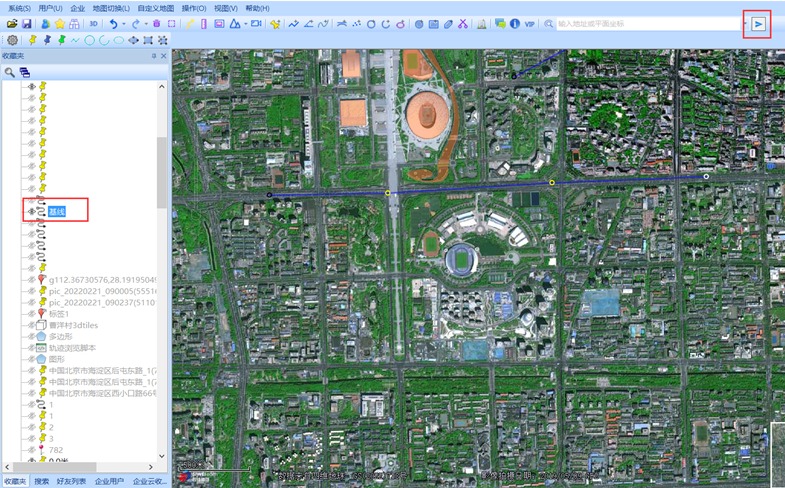Toggle visibility of g112.36730576 marker

(x=32, y=280)
